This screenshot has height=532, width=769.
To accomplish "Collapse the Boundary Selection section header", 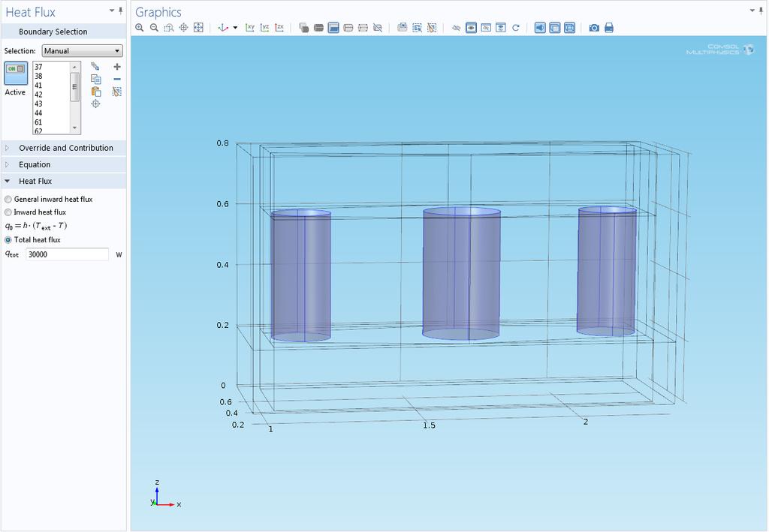I will click(x=64, y=32).
